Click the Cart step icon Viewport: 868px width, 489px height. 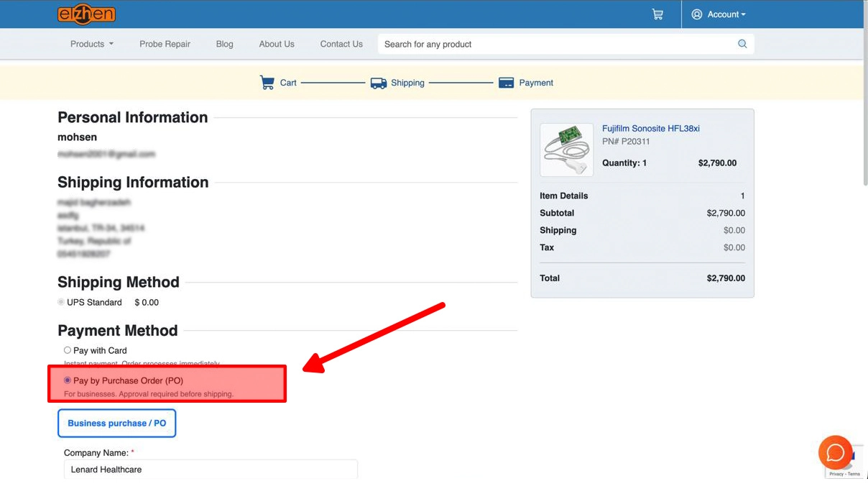point(267,82)
